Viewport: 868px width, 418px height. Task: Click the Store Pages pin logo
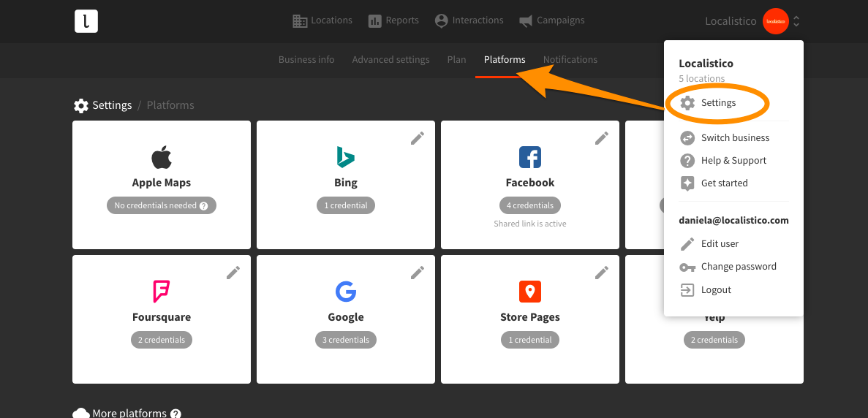pos(529,292)
